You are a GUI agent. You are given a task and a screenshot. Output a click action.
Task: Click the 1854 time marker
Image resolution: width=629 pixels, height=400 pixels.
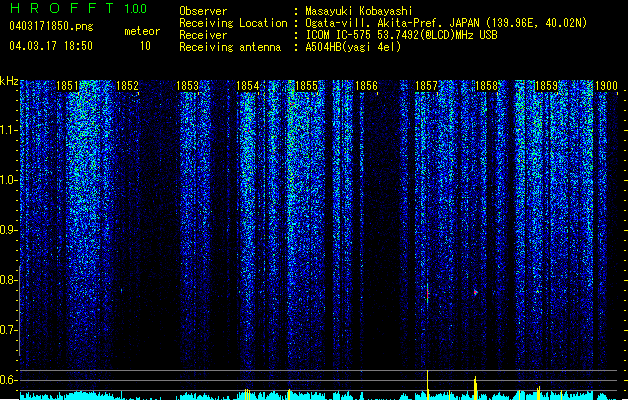[x=248, y=86]
